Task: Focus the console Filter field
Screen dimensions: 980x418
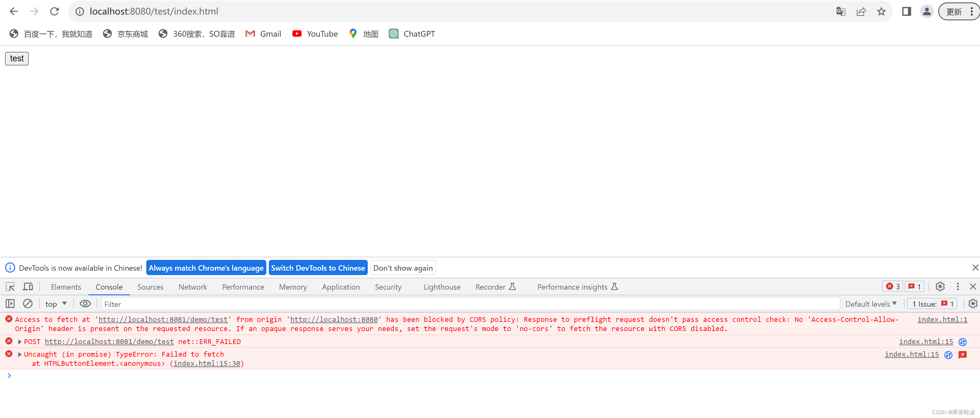Action: coord(471,304)
